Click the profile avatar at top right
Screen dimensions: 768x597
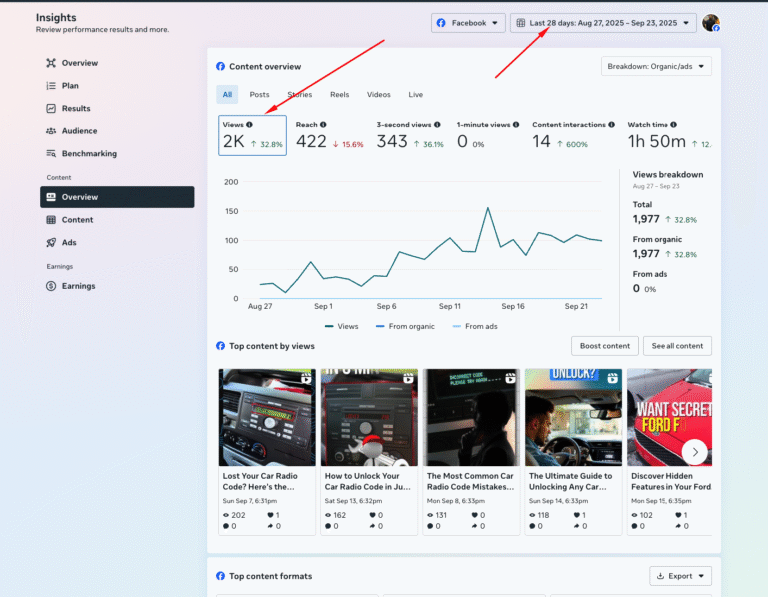(711, 23)
